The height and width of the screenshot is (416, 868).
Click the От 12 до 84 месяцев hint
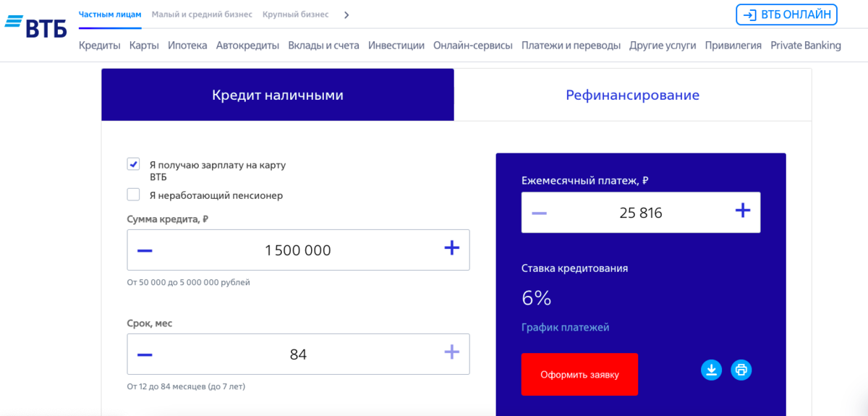click(x=186, y=386)
